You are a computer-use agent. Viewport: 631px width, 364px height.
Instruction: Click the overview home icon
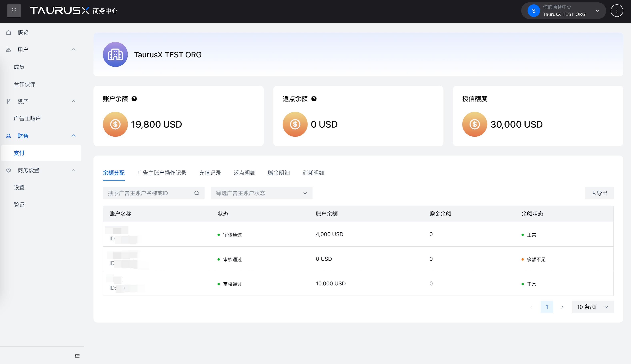click(8, 32)
